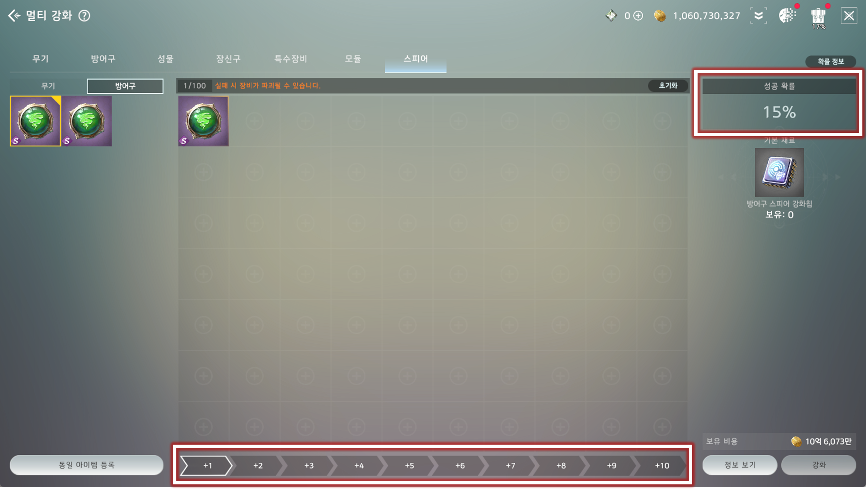Click the 동일 아이템 등록 button

tap(86, 465)
